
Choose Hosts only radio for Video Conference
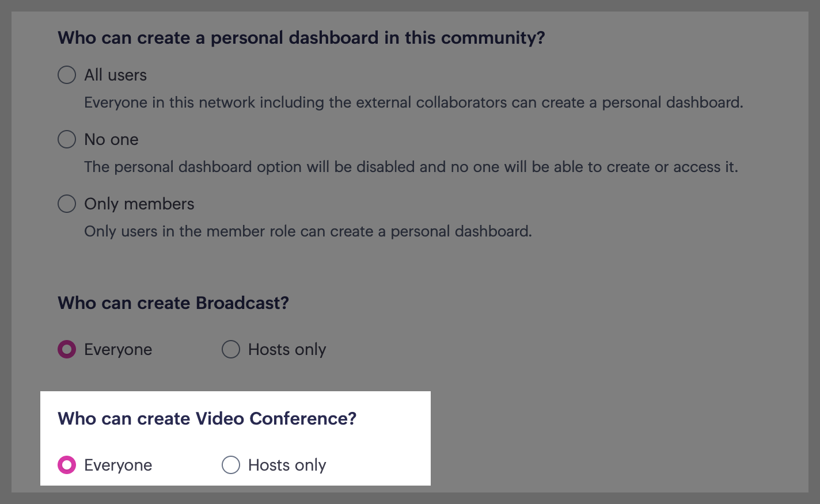(x=231, y=465)
